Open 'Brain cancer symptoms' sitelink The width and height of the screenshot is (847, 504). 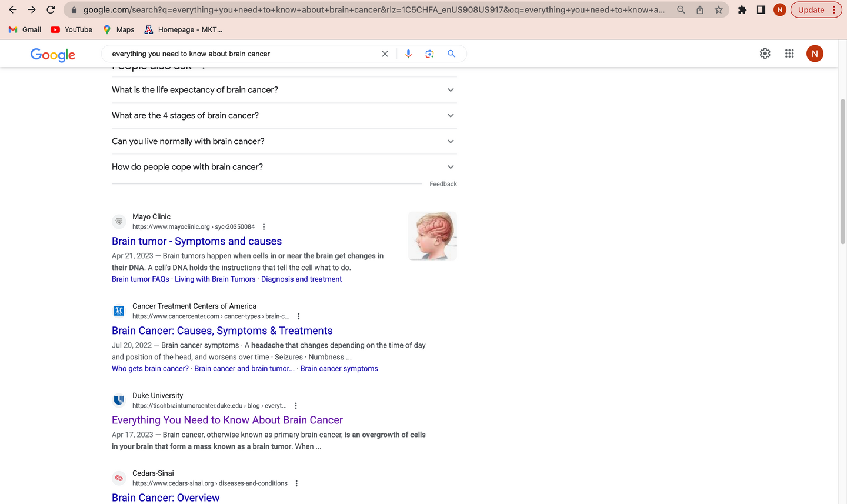339,369
